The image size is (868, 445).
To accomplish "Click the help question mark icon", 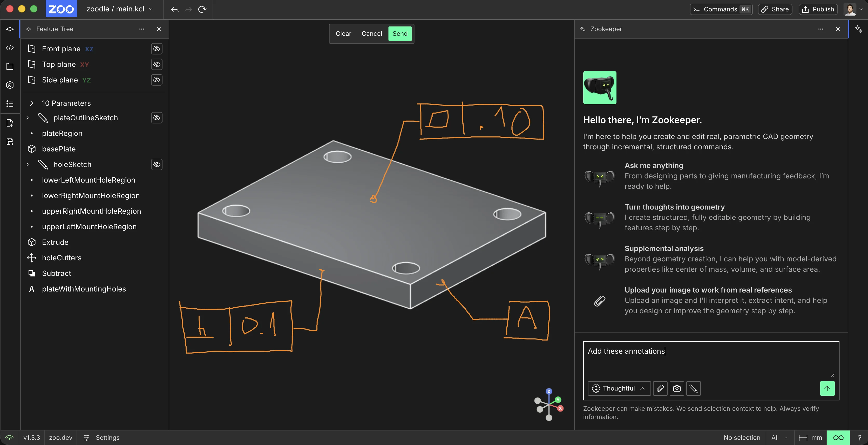I will (859, 437).
